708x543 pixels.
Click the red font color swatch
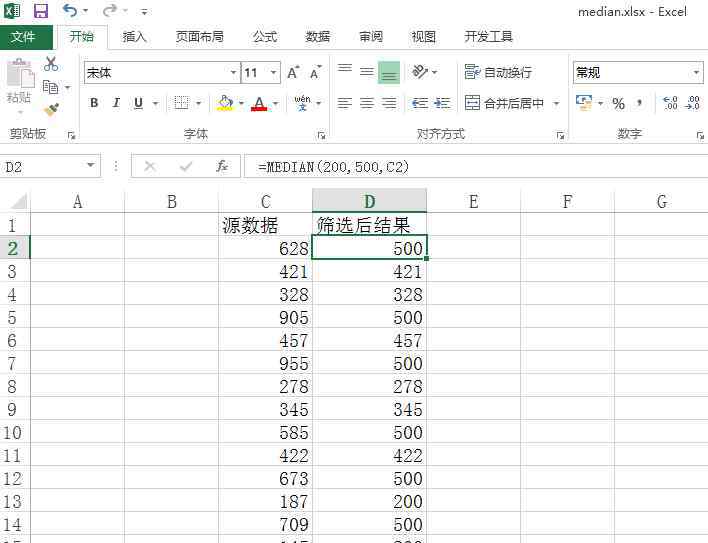point(260,103)
